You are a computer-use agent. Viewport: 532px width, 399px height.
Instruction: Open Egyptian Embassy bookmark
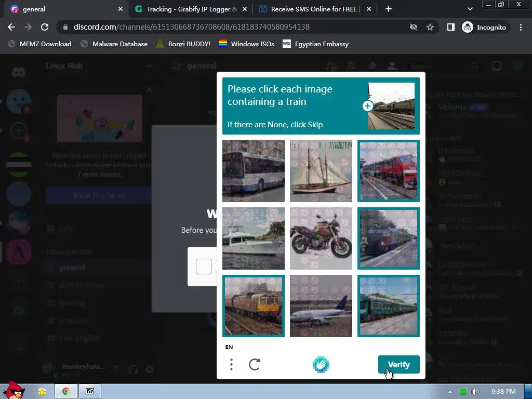click(x=315, y=44)
